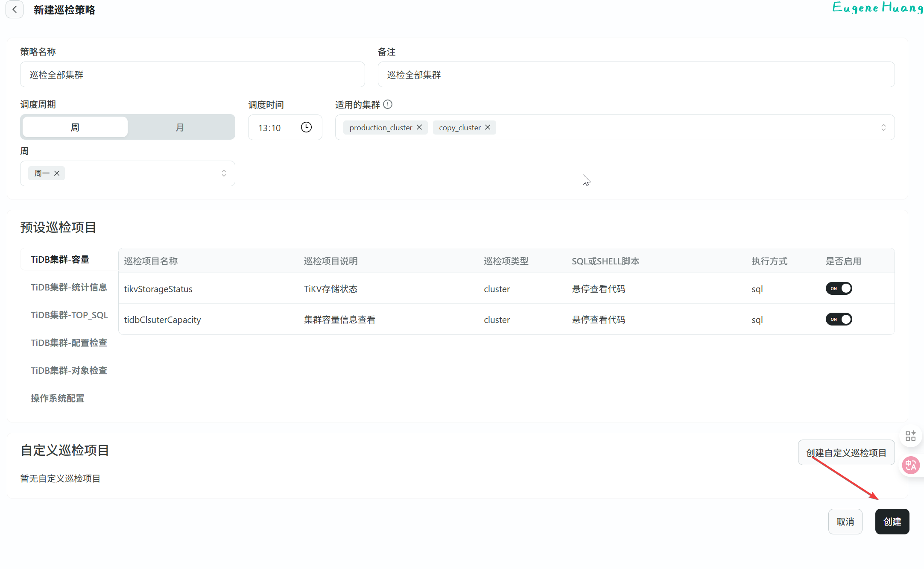Expand the 适用的集群 cluster dropdown

coord(883,127)
